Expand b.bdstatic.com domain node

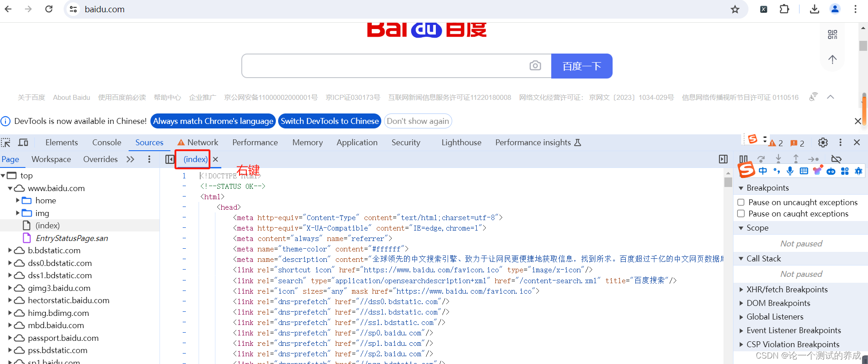point(10,250)
